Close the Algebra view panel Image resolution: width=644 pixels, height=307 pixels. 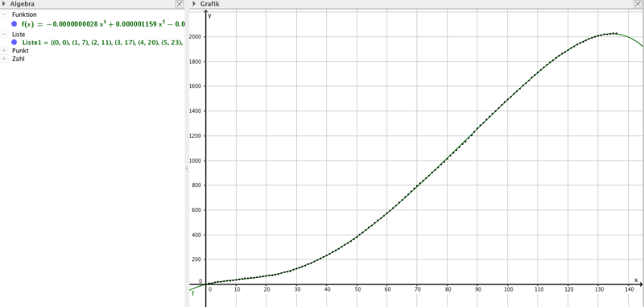pyautogui.click(x=179, y=4)
